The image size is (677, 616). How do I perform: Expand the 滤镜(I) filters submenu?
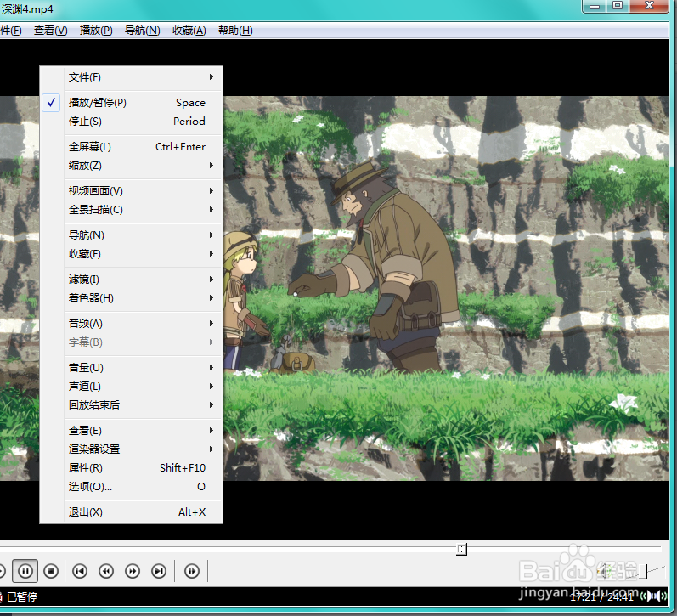(132, 280)
